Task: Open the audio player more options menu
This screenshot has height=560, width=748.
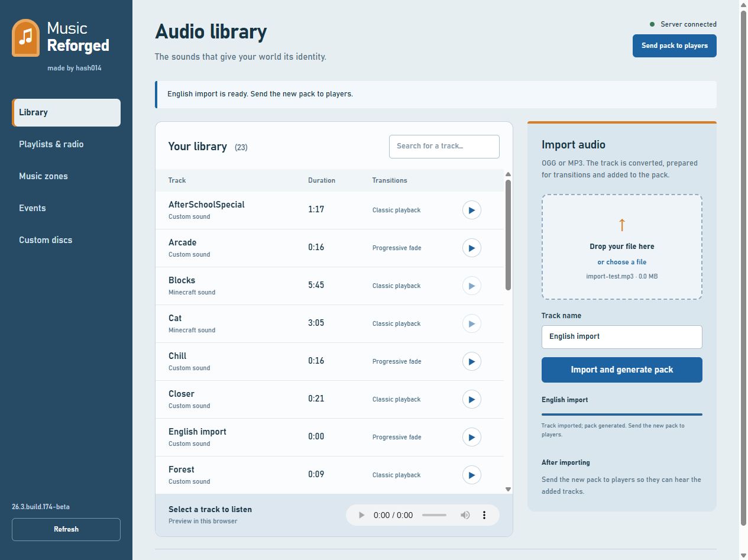Action: coord(484,515)
